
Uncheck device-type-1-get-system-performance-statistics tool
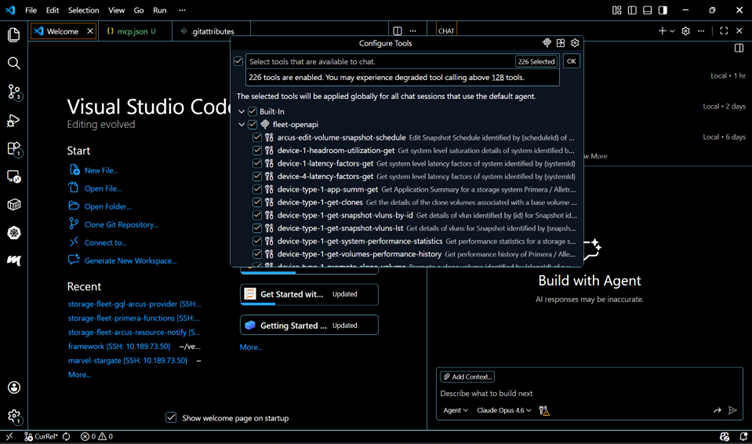(x=257, y=241)
